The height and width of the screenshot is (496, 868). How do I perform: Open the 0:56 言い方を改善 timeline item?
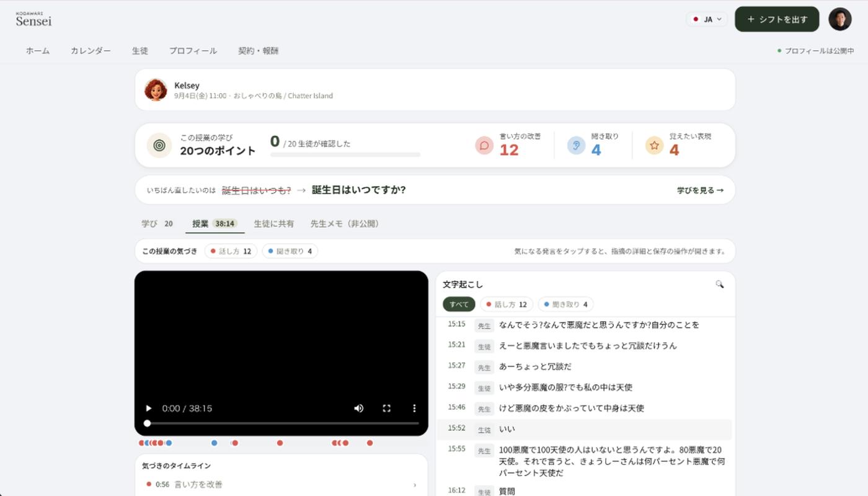click(281, 485)
